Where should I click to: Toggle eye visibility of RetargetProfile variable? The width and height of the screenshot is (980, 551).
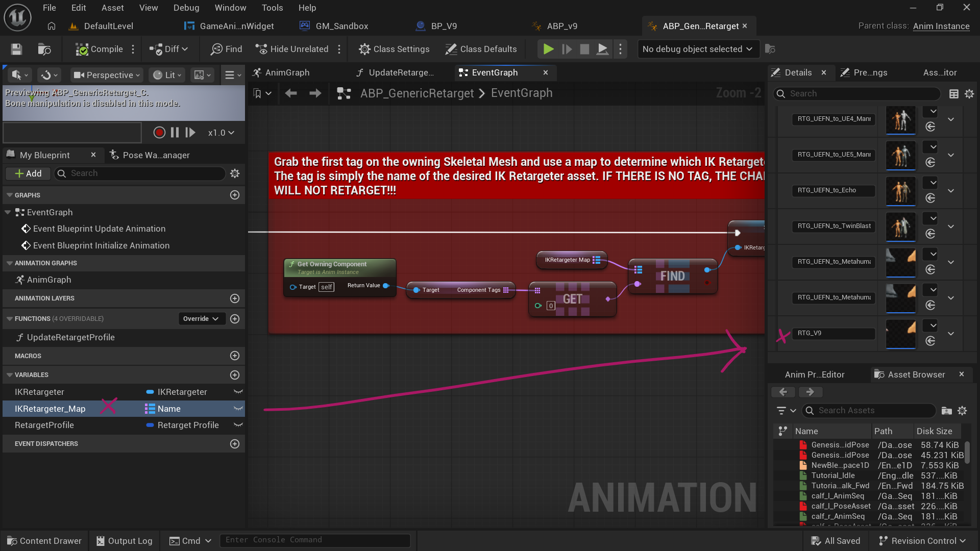(x=238, y=425)
